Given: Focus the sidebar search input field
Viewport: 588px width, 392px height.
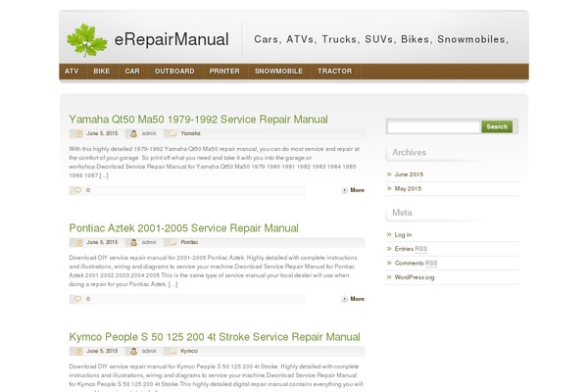Looking at the screenshot, I should (433, 126).
